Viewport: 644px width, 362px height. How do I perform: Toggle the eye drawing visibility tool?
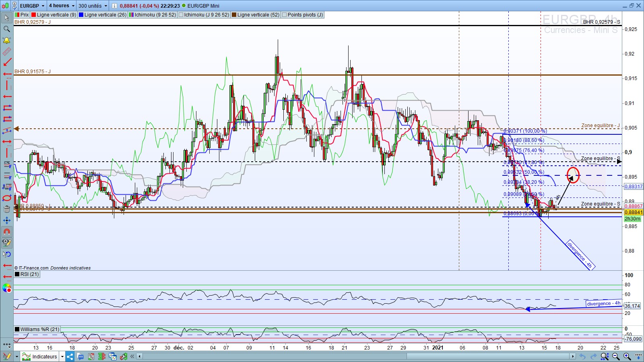click(x=7, y=243)
